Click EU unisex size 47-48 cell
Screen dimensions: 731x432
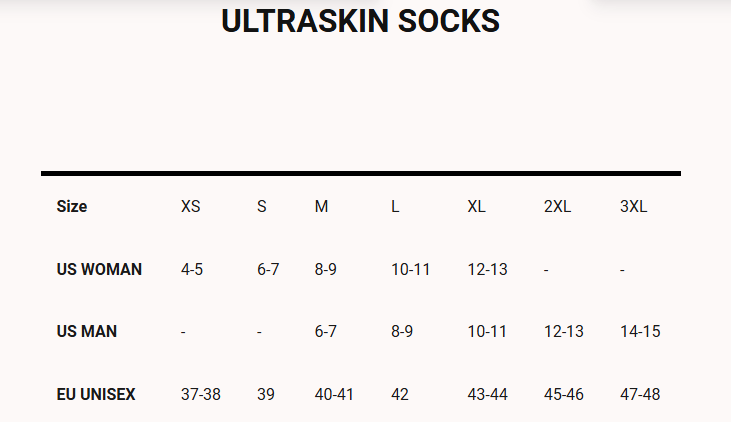tap(640, 394)
